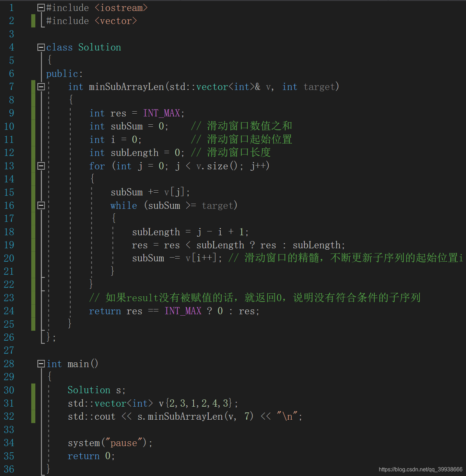Click 'target' in the while condition
The image size is (466, 476).
point(218,205)
